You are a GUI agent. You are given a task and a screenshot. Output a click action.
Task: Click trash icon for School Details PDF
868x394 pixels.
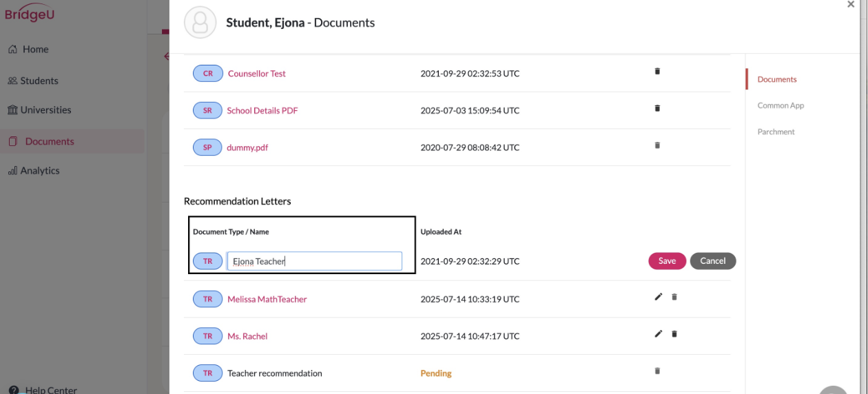tap(657, 108)
